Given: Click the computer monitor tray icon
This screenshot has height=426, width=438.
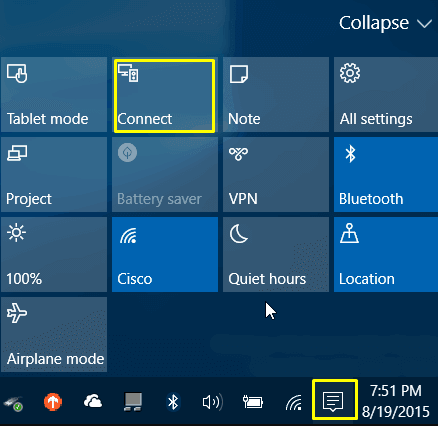Looking at the screenshot, I should 133,402.
